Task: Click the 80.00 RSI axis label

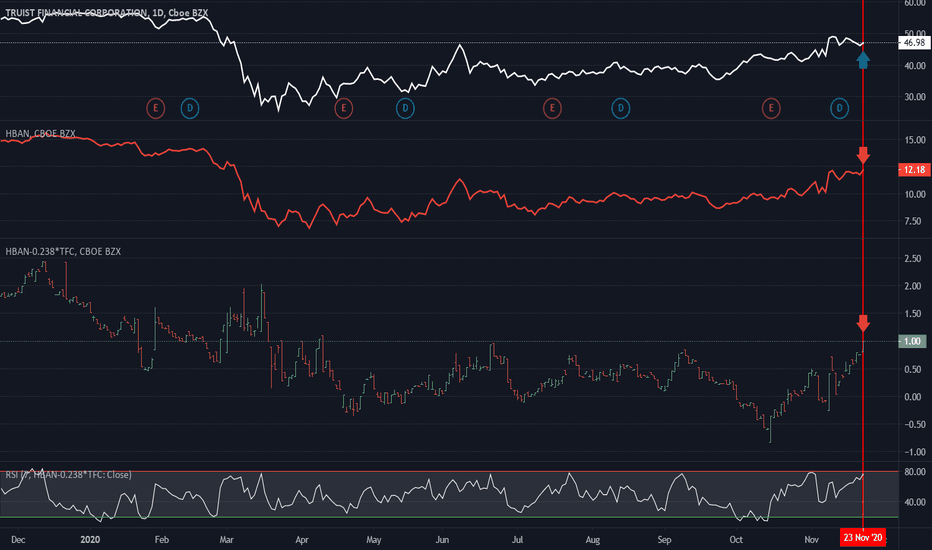Action: coord(915,472)
